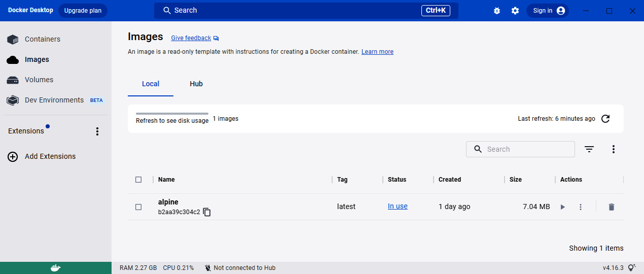The image size is (644, 274).
Task: Sort by Created column header
Action: tap(450, 180)
